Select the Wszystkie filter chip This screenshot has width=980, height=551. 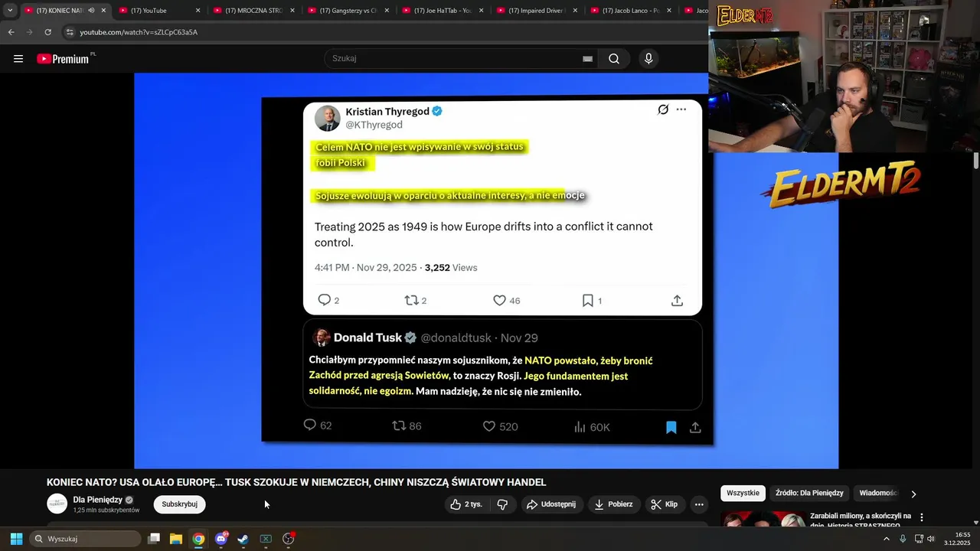tap(743, 494)
